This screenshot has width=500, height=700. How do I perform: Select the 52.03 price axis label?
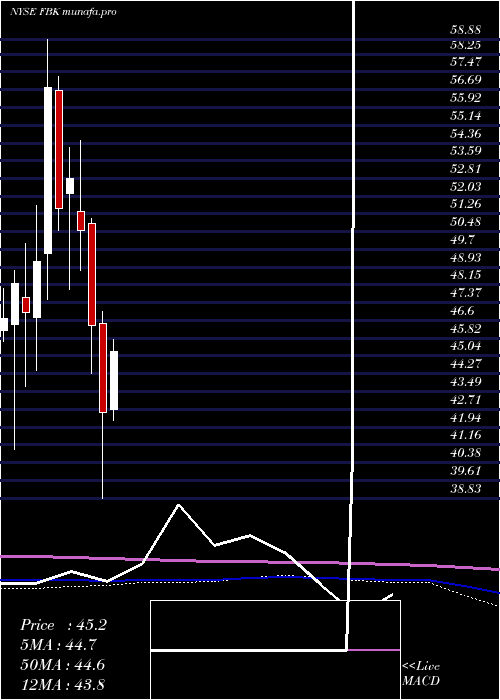(466, 187)
